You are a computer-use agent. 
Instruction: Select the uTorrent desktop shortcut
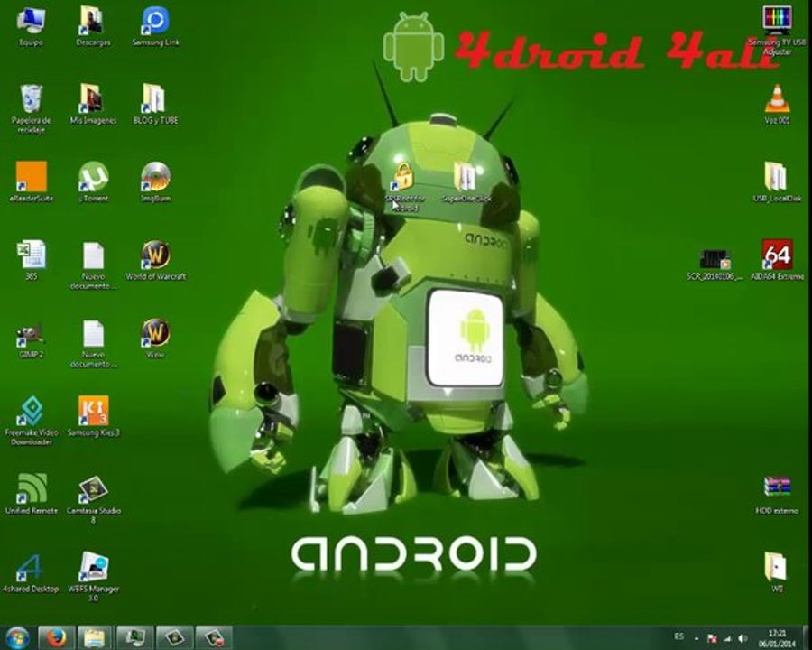coord(93,181)
